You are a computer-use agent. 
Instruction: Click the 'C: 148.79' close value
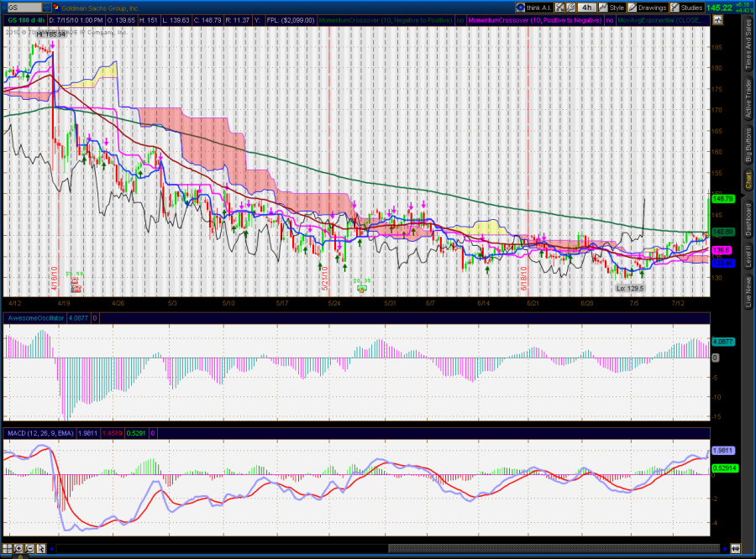pyautogui.click(x=207, y=20)
